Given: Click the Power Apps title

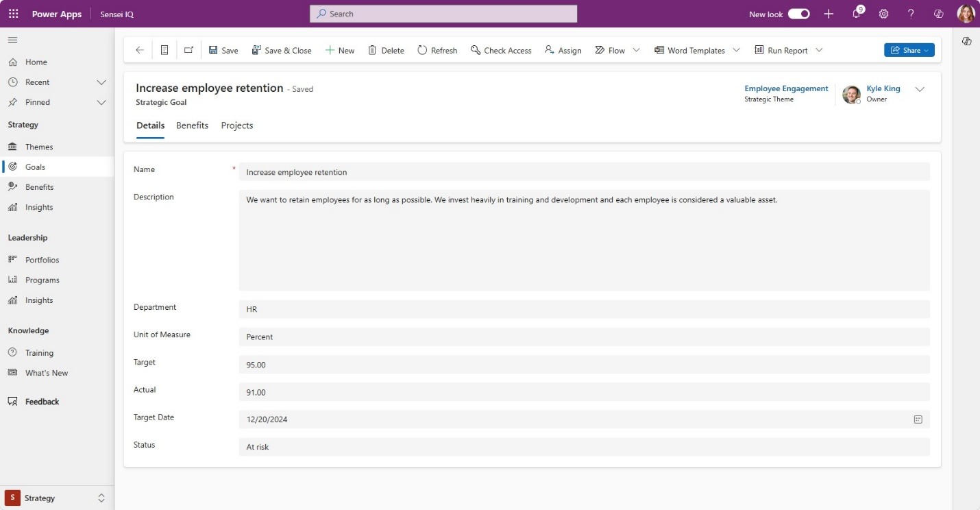Looking at the screenshot, I should (x=57, y=14).
